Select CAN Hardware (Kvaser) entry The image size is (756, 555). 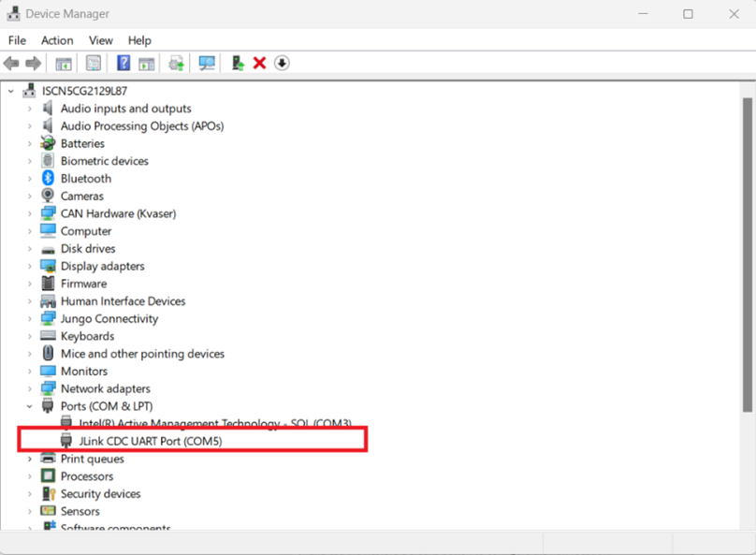118,213
